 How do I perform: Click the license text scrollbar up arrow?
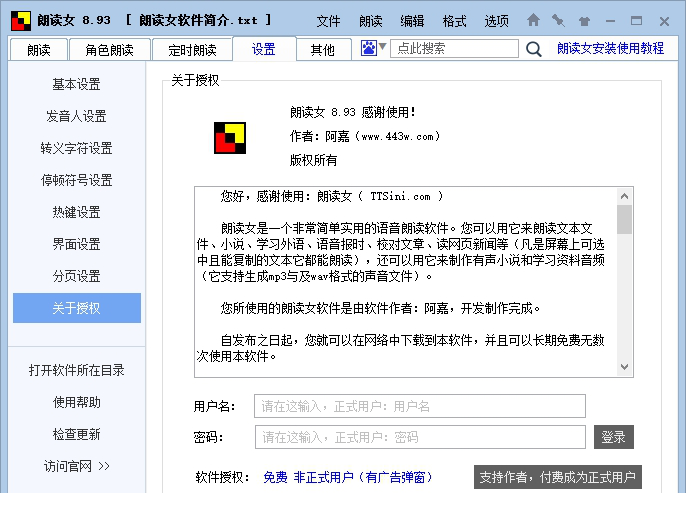[x=624, y=196]
